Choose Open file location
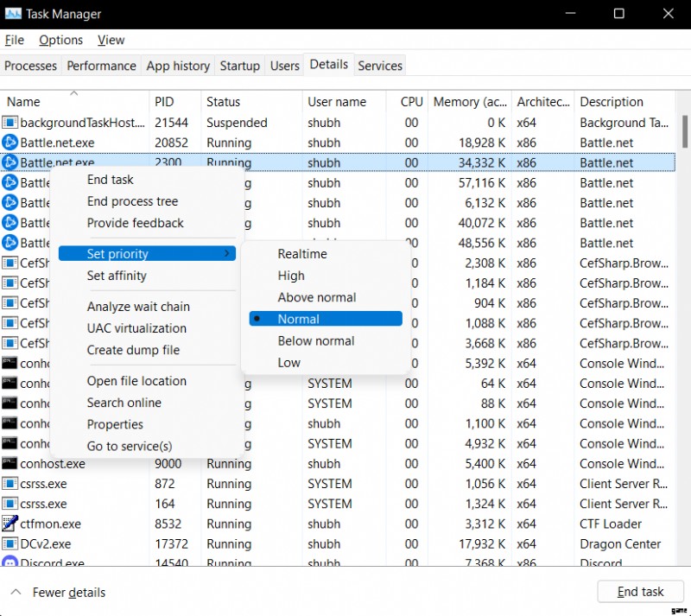Screen dimensions: 691x616 click(x=147, y=381)
